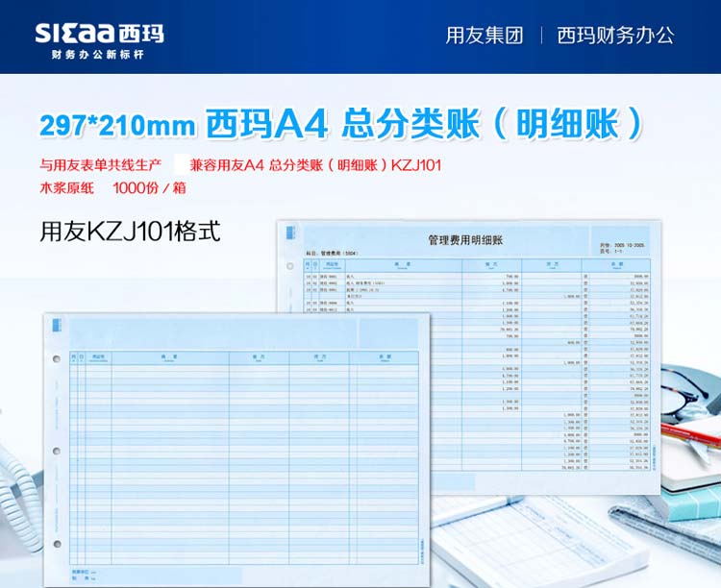Click the text 1000份／箱
Viewport: 721px width, 588px height.
point(149,187)
